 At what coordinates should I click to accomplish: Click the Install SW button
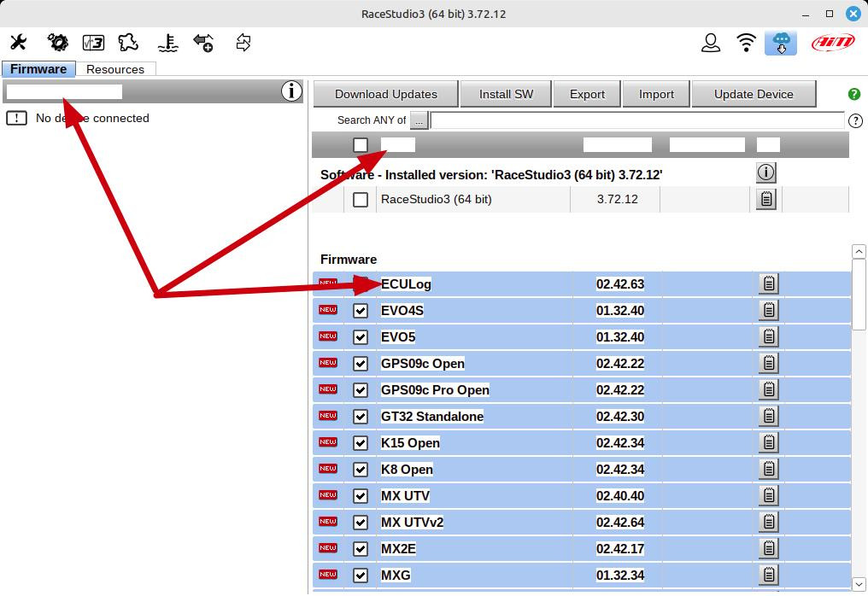pyautogui.click(x=506, y=94)
